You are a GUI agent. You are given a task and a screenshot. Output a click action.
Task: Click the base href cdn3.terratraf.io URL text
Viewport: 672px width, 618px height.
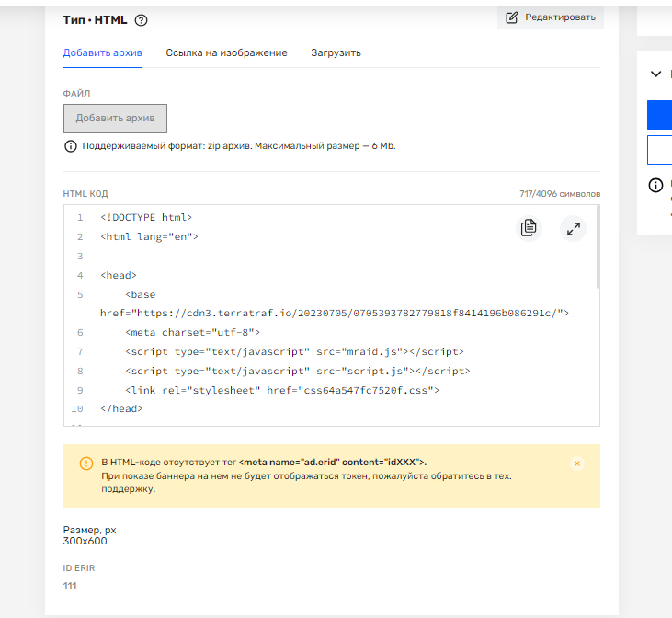(x=335, y=313)
